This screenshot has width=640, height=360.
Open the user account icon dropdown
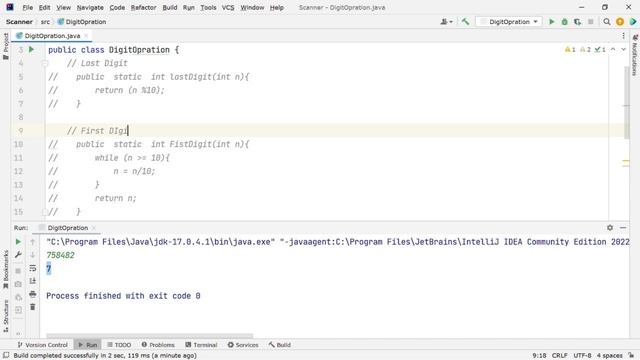[446, 22]
